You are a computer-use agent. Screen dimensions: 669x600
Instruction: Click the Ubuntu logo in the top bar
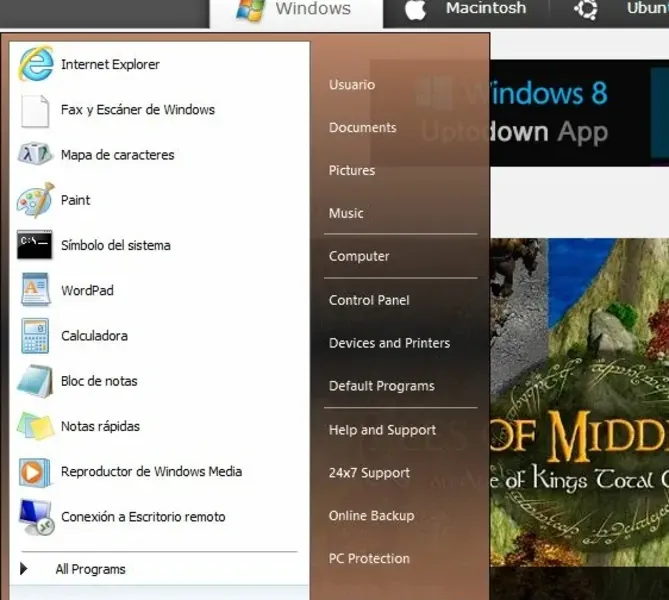click(x=585, y=9)
